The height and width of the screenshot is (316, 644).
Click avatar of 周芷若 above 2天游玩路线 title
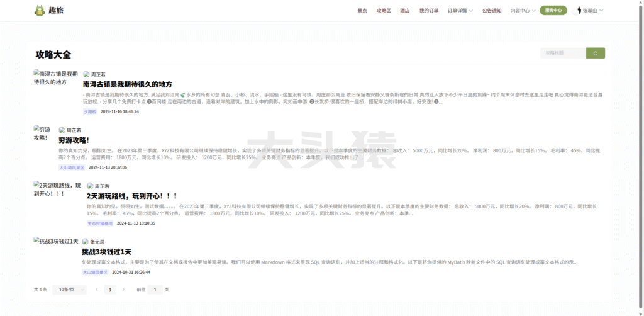pos(91,186)
